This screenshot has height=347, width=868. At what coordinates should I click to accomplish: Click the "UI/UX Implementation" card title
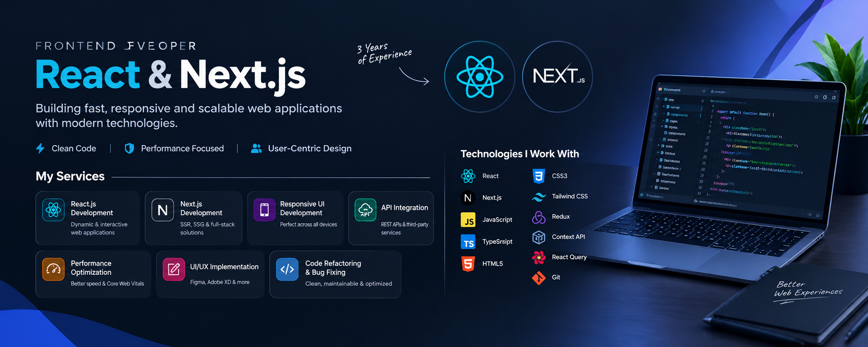pos(224,267)
